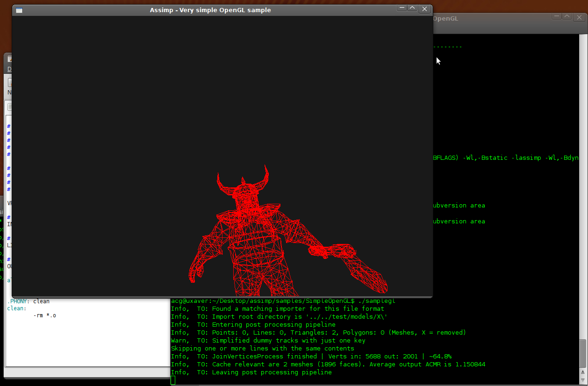Click the Assimp sample window title bar

pos(210,10)
